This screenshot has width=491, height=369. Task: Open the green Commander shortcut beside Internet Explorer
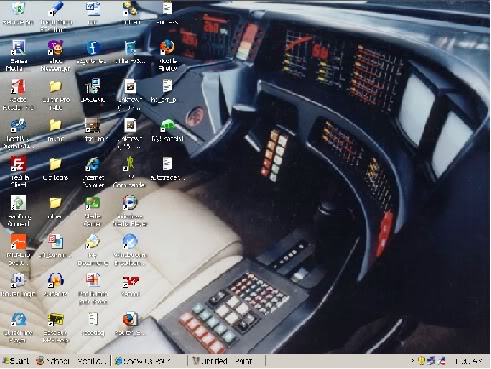[x=130, y=164]
